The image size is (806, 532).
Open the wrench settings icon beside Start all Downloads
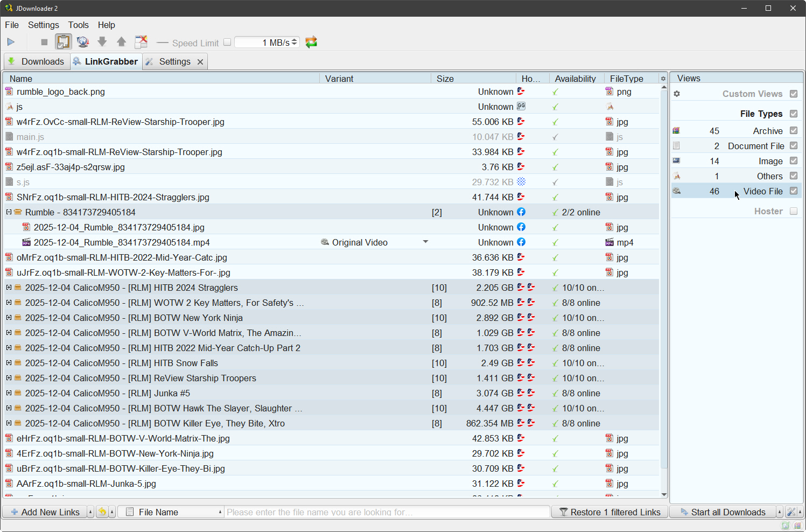[791, 512]
